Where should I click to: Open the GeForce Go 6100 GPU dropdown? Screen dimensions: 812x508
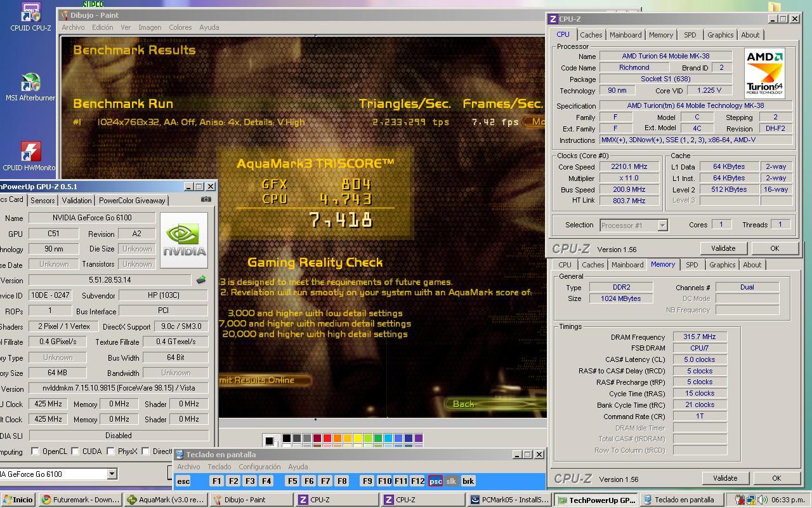pos(112,474)
